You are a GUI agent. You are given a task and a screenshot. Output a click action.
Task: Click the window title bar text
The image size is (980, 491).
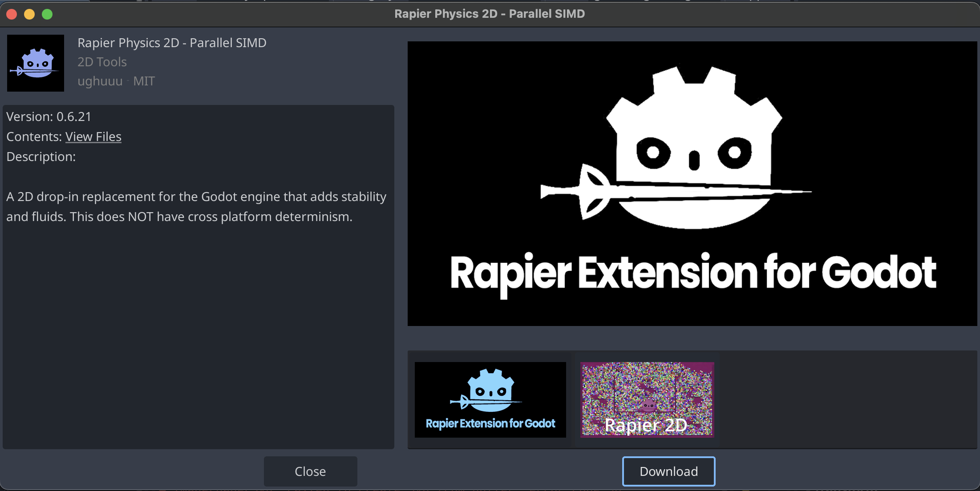[490, 14]
